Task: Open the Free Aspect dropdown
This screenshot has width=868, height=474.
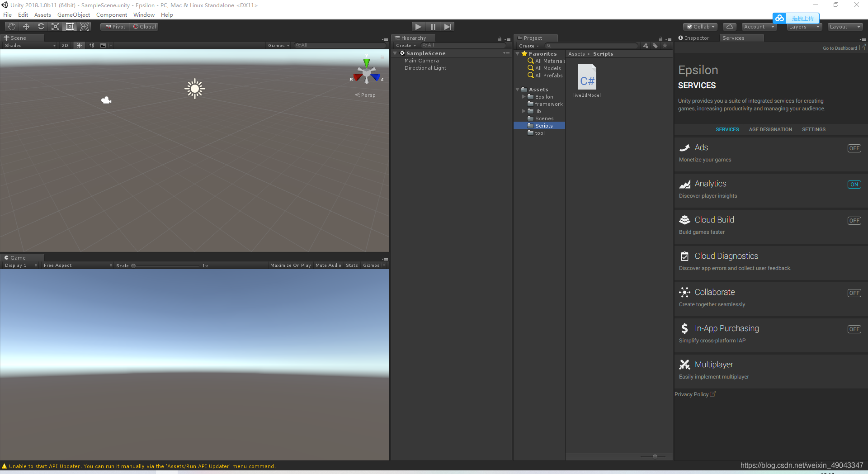Action: [x=78, y=265]
